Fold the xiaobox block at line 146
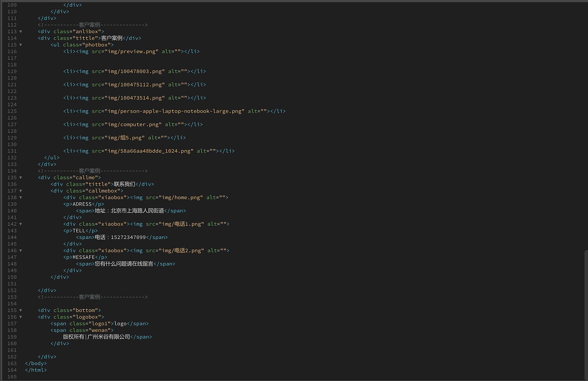The width and height of the screenshot is (588, 381). pos(21,251)
